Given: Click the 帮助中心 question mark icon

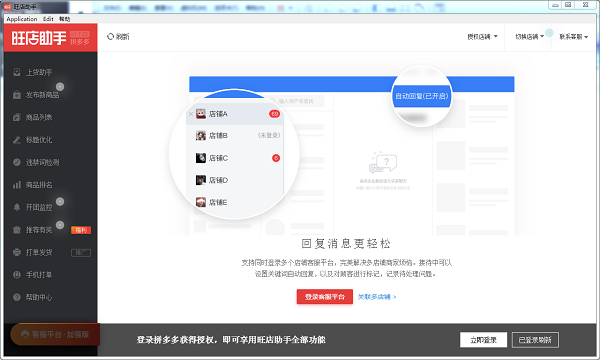Looking at the screenshot, I should coord(16,297).
